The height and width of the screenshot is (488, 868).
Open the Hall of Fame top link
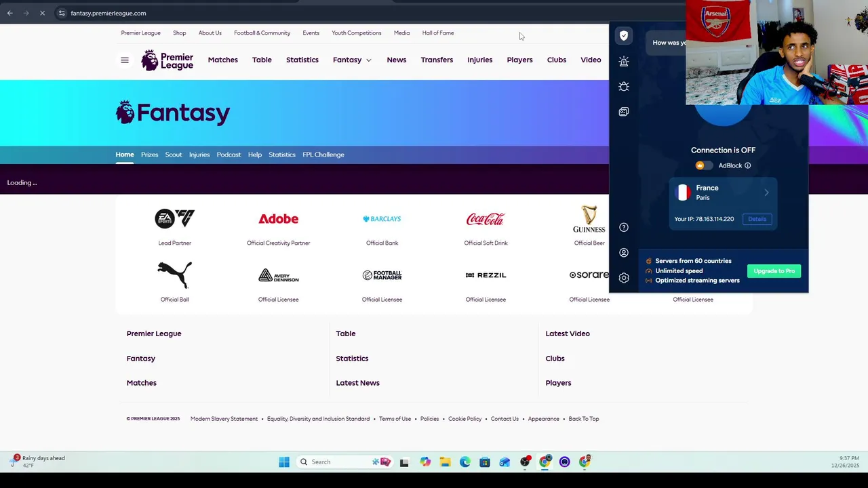click(438, 33)
